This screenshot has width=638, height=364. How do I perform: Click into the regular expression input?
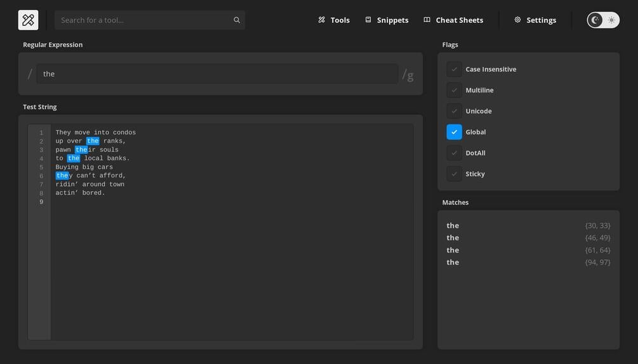[x=217, y=74]
